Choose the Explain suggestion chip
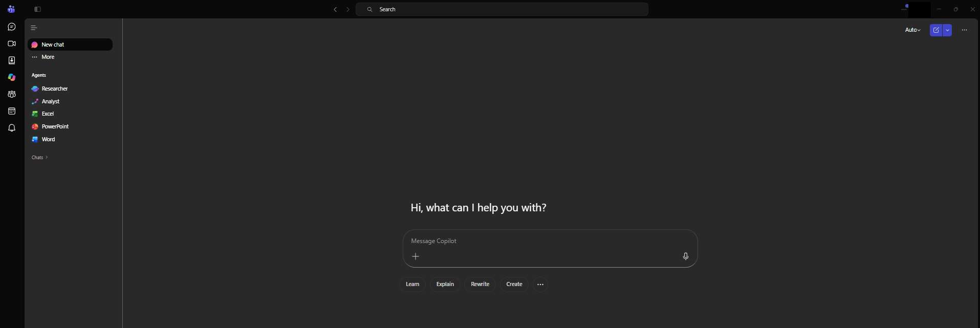980x328 pixels. pos(445,285)
